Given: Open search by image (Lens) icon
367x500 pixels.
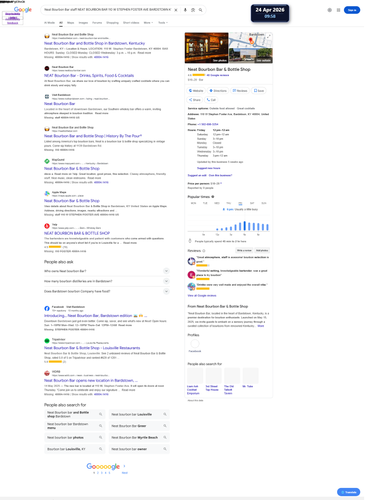Looking at the screenshot, I should pos(193,10).
